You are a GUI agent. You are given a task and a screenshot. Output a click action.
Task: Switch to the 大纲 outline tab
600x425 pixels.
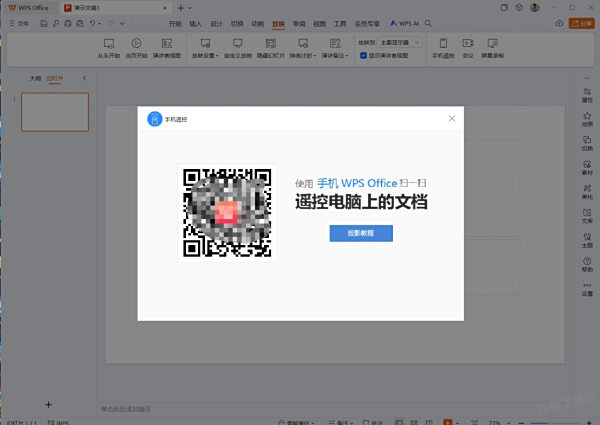[35, 78]
